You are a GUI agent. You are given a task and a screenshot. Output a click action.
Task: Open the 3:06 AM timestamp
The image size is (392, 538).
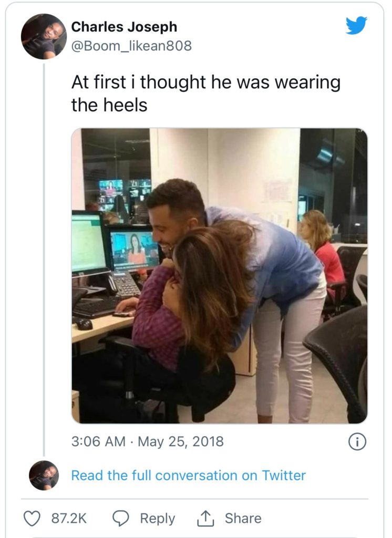[98, 441]
